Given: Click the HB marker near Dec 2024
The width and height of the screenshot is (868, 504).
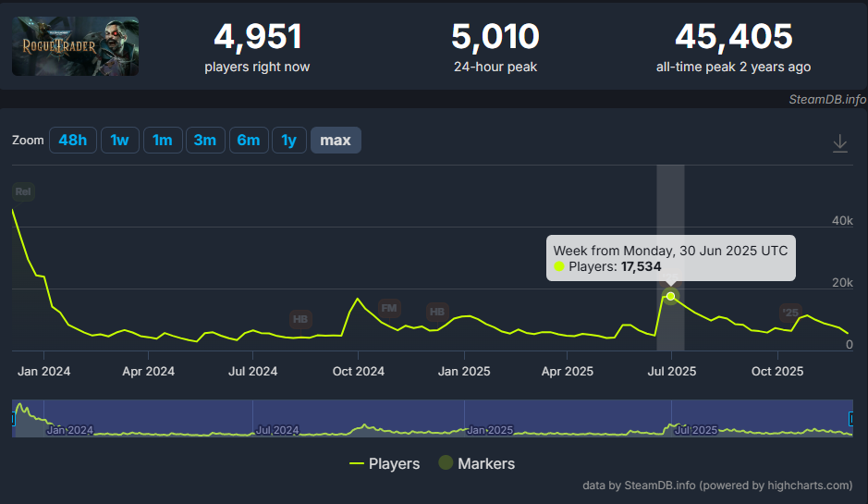Looking at the screenshot, I should click(x=436, y=312).
